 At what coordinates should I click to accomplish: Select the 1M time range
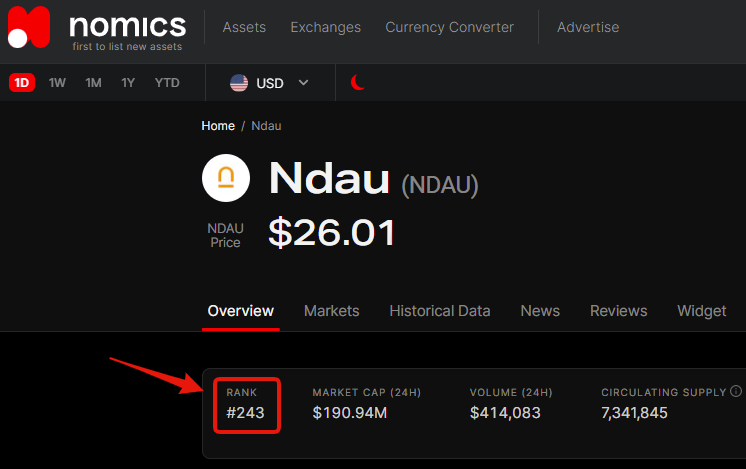(x=93, y=83)
